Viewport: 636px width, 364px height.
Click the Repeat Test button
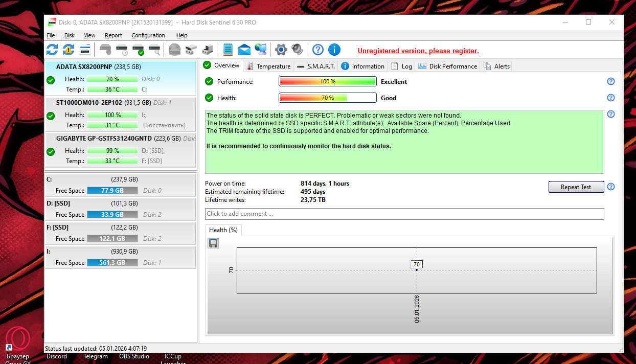576,187
